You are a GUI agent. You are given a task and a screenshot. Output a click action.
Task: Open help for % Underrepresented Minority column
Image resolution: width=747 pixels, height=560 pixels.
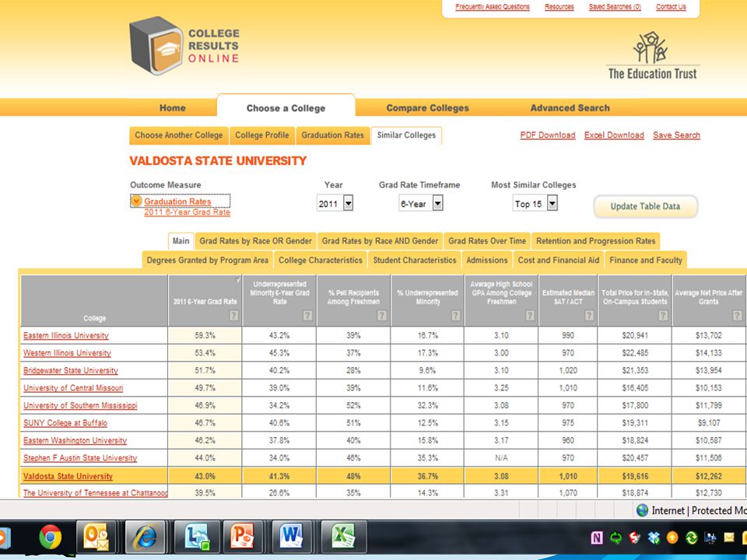click(456, 316)
